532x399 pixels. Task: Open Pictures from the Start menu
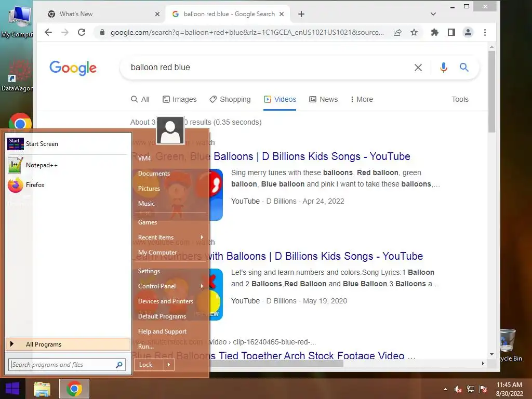(149, 188)
